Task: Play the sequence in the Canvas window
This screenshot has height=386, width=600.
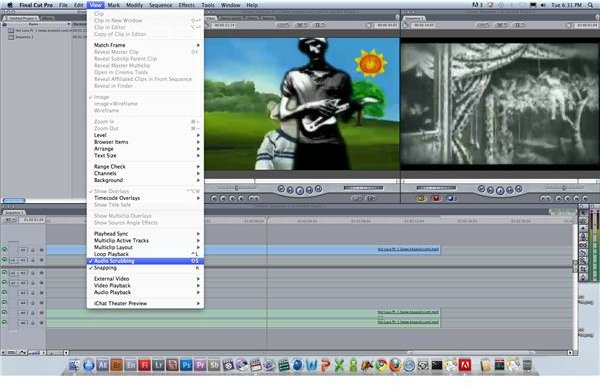Action: 500,190
